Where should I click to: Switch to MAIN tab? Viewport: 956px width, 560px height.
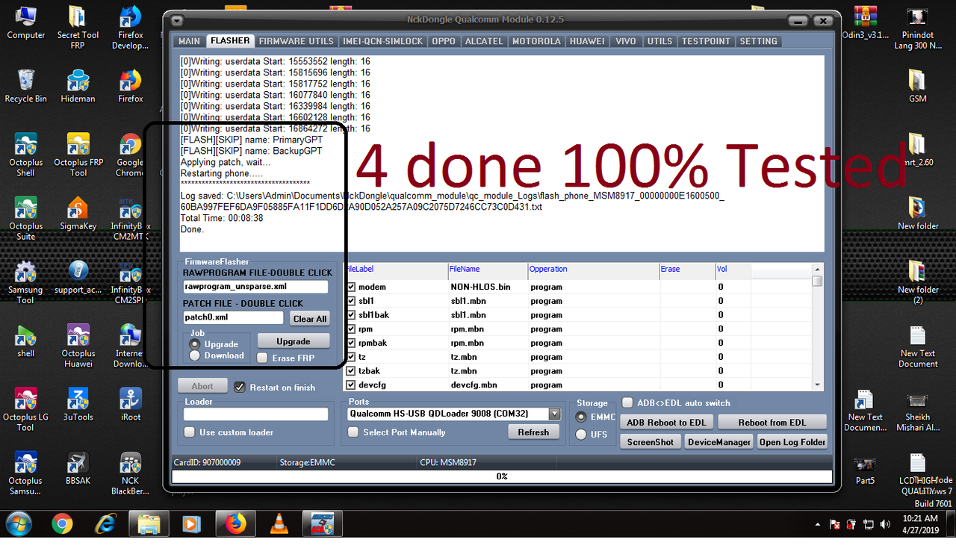click(189, 41)
